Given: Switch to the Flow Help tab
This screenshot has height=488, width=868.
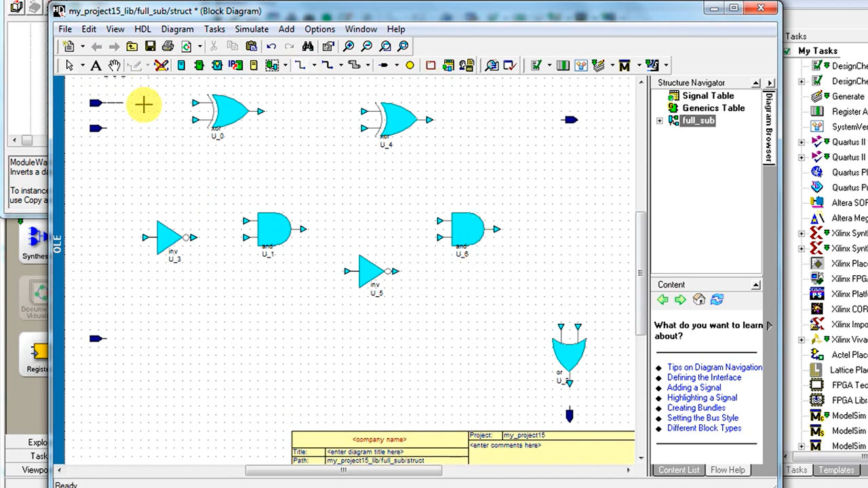Looking at the screenshot, I should [727, 470].
